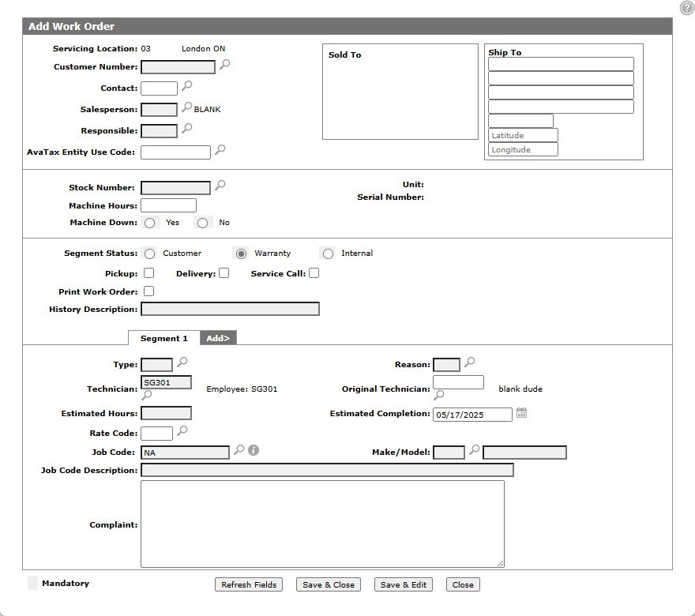Open the segment Type lookup magnifier
The width and height of the screenshot is (695, 616).
point(182,362)
